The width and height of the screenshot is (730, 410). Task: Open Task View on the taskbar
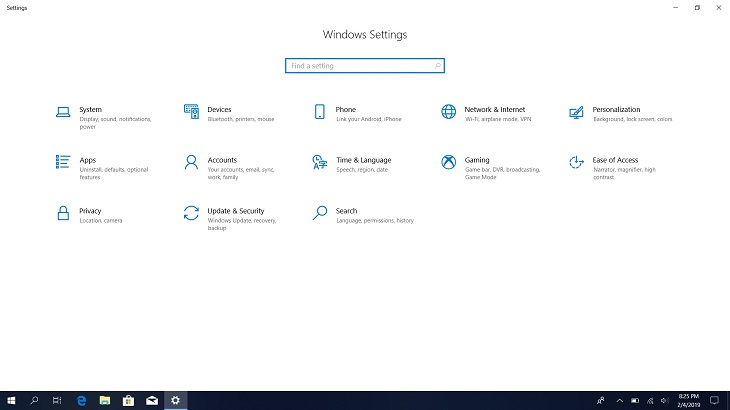(x=57, y=400)
